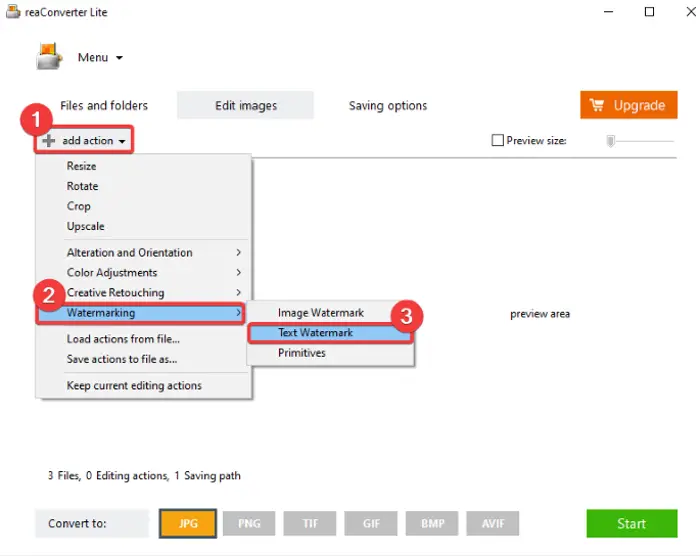Click the Convert to: label
The width and height of the screenshot is (700, 556).
[77, 523]
